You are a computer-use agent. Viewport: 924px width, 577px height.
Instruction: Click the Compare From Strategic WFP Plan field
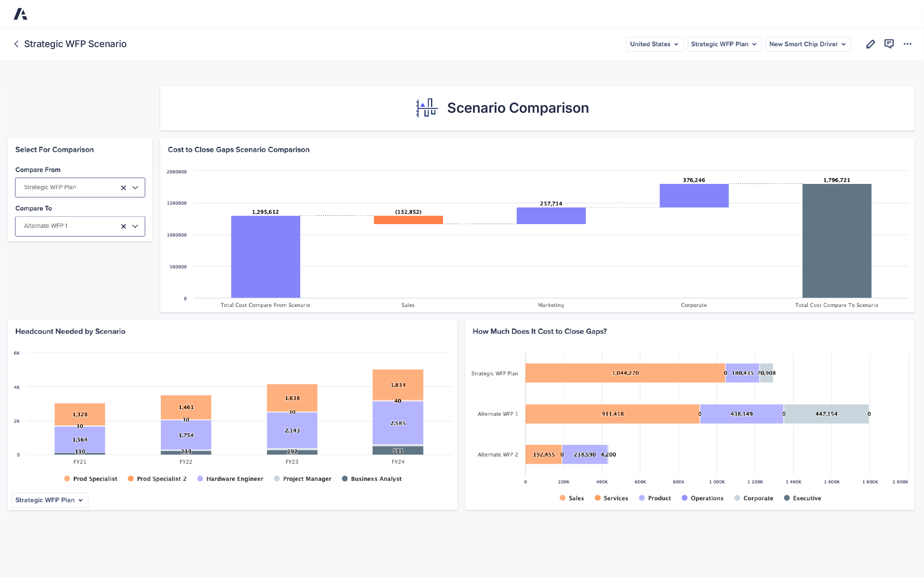tap(69, 187)
